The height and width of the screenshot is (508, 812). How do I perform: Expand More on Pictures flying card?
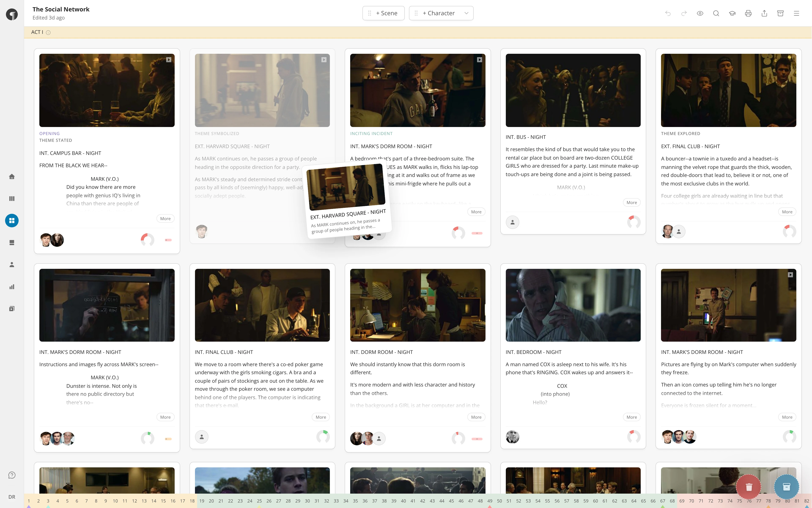click(787, 417)
